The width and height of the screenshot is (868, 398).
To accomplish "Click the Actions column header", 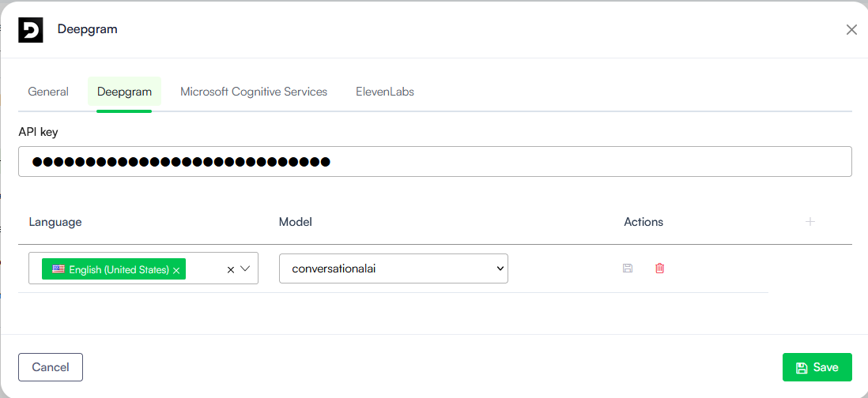I will pos(643,222).
